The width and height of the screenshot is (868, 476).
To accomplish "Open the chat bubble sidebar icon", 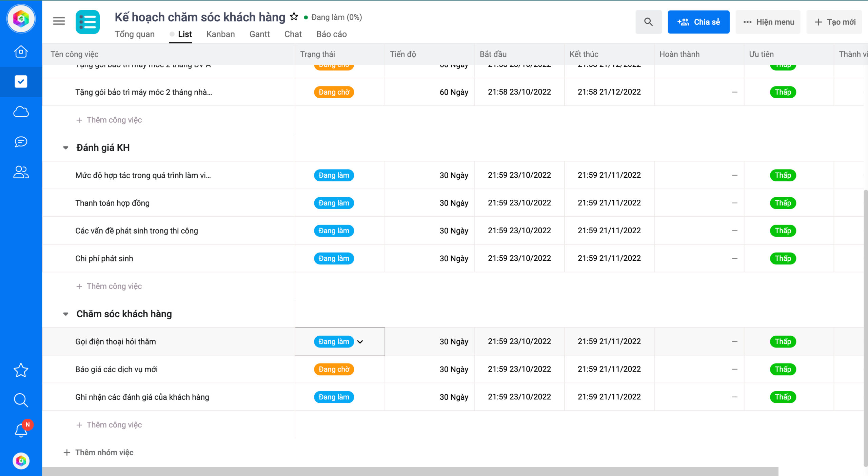I will (21, 141).
